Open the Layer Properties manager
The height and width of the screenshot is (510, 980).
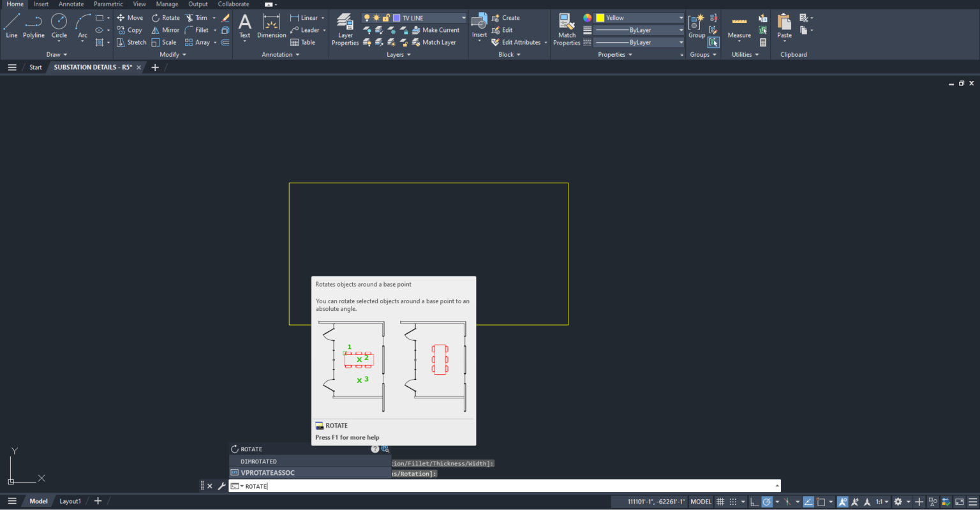(345, 28)
